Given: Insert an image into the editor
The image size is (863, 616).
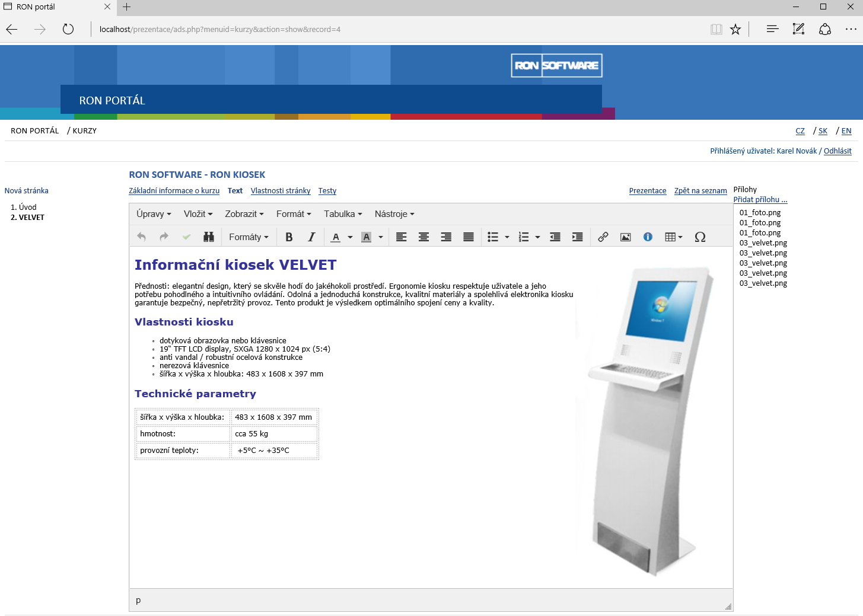Looking at the screenshot, I should coord(626,237).
